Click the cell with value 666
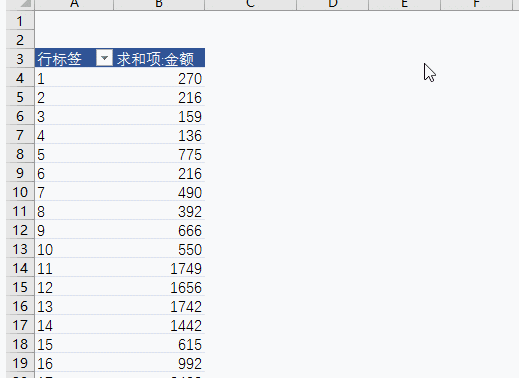519x378 pixels. click(x=159, y=230)
